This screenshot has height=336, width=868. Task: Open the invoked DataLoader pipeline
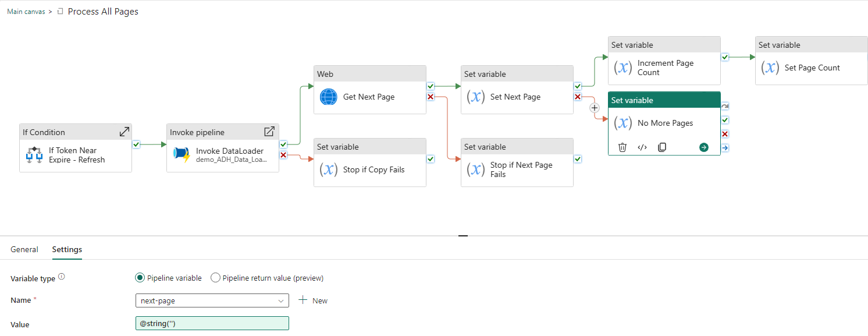(x=269, y=132)
